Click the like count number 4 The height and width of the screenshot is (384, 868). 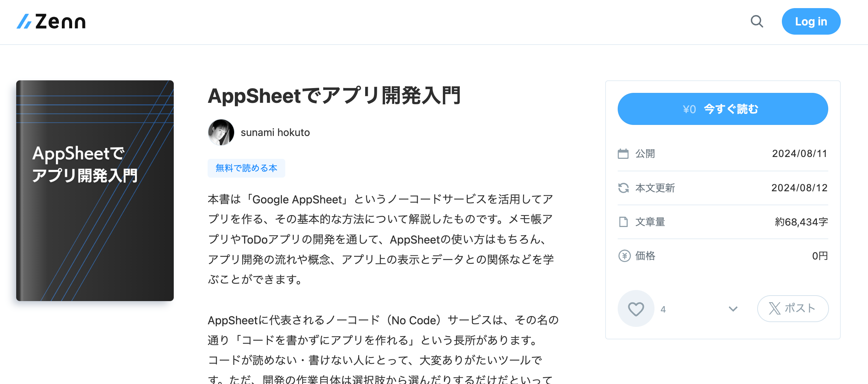(x=663, y=309)
